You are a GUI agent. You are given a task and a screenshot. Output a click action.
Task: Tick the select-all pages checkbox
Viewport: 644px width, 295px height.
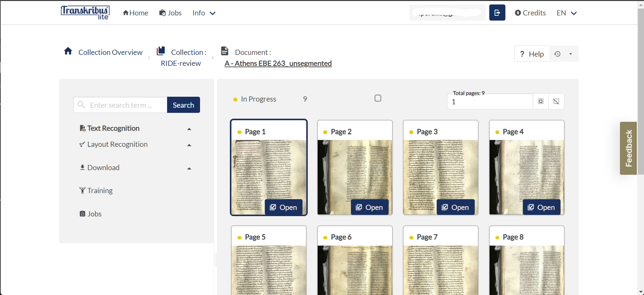tap(378, 98)
